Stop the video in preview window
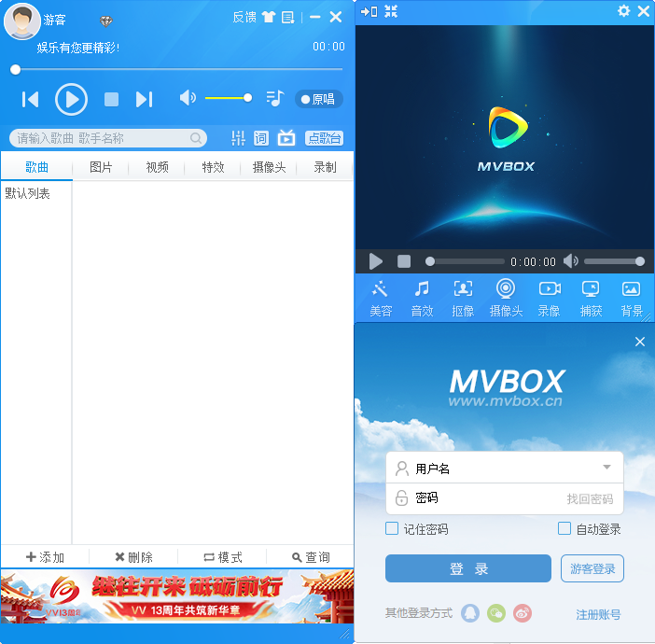 click(x=404, y=261)
